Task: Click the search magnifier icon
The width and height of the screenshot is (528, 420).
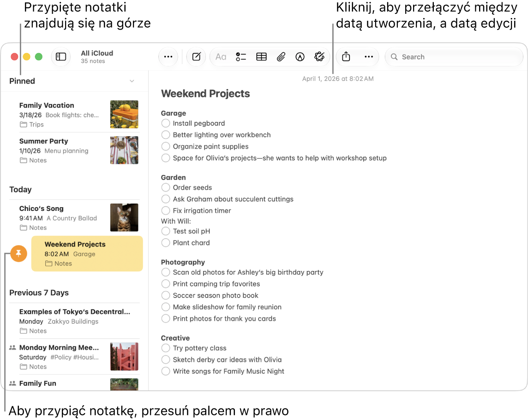Action: point(394,57)
